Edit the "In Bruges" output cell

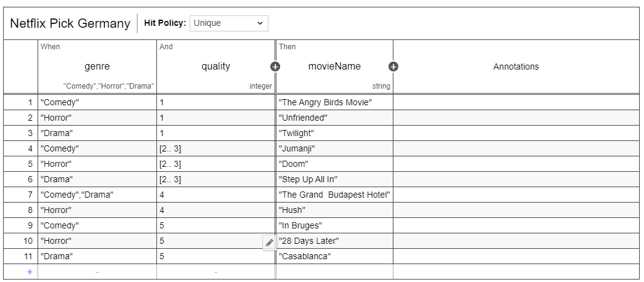coord(334,226)
